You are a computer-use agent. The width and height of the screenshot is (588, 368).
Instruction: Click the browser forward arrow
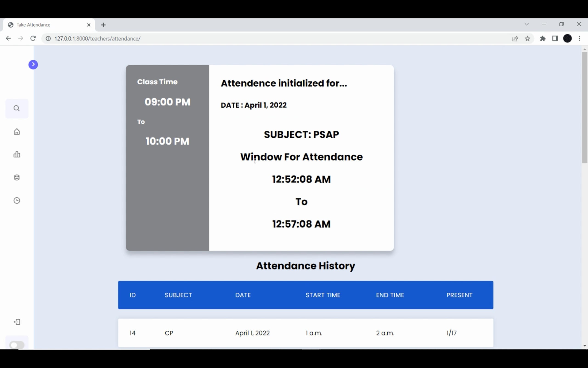[x=21, y=38]
